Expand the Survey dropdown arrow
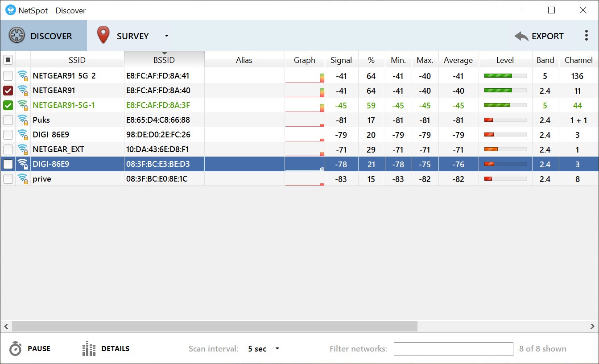599x364 pixels. (166, 36)
